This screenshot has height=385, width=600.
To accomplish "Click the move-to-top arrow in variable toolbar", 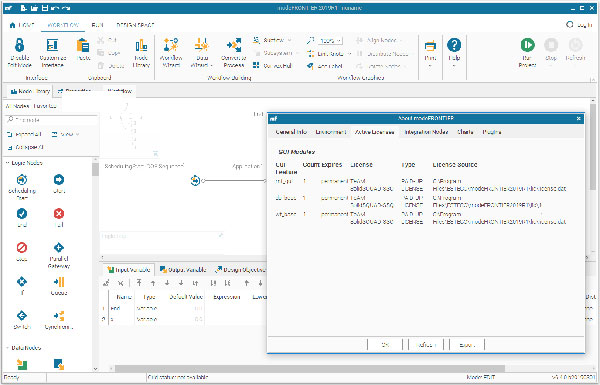I will (139, 283).
